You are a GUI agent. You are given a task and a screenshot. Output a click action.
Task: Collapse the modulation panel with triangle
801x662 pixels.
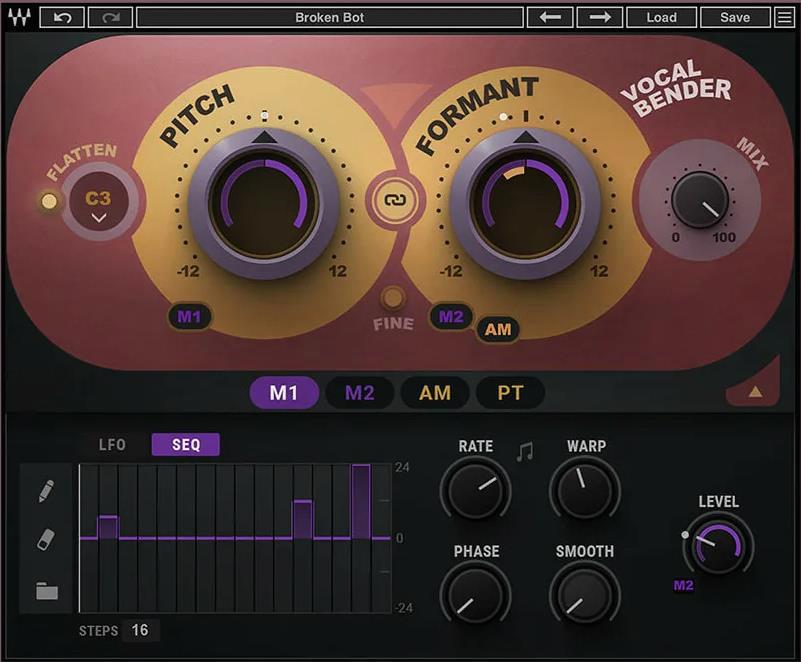tap(755, 391)
